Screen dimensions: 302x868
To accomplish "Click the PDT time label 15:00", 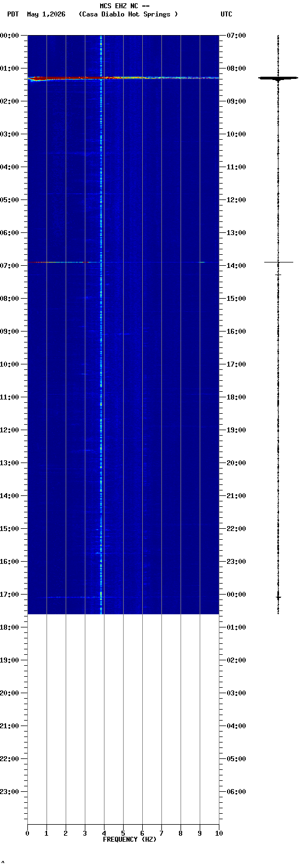I will point(9,529).
